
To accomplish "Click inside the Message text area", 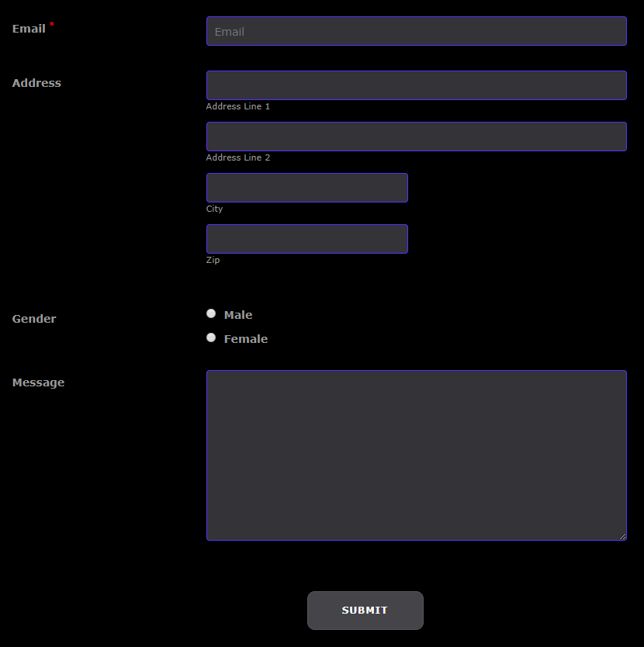I will point(416,455).
